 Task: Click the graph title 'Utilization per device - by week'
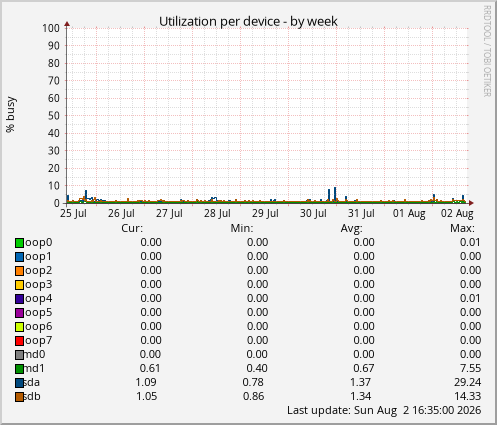(x=248, y=22)
